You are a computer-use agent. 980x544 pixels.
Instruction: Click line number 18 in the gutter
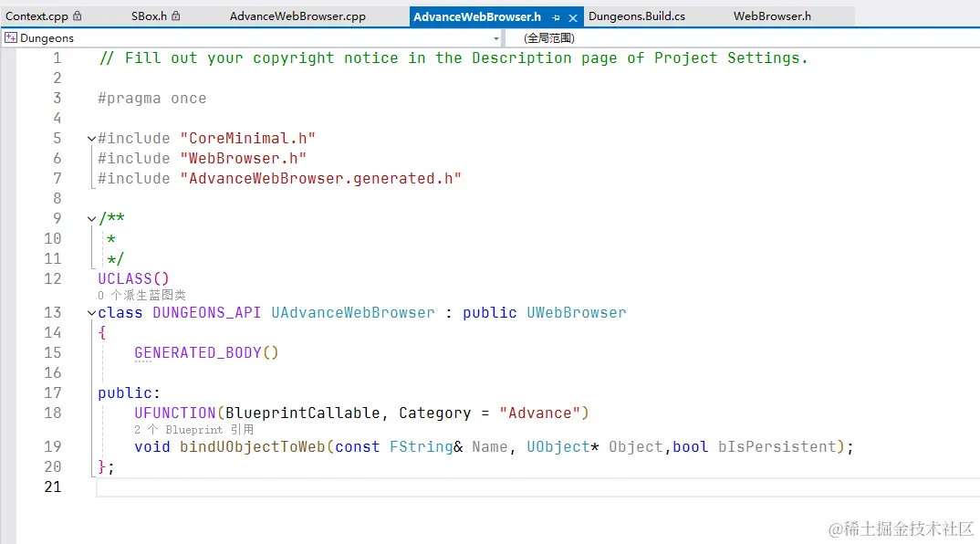pos(53,413)
